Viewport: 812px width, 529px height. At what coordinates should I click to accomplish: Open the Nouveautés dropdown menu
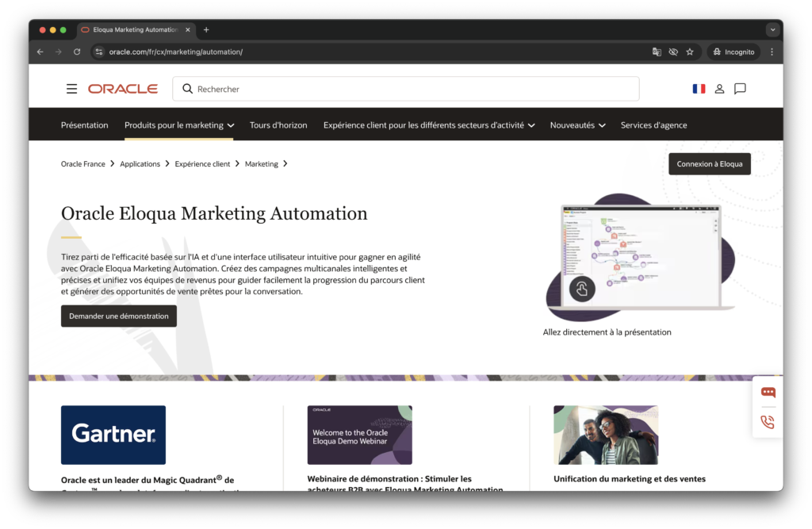coord(577,125)
